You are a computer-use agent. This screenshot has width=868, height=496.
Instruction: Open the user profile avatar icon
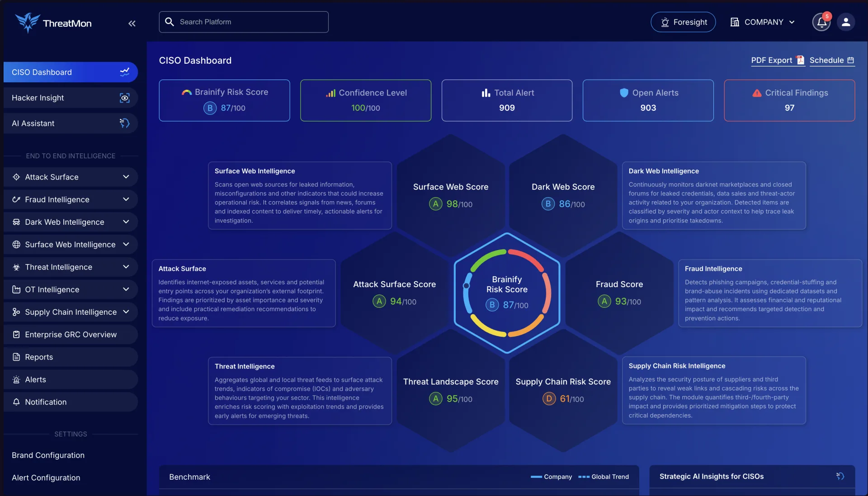tap(845, 22)
